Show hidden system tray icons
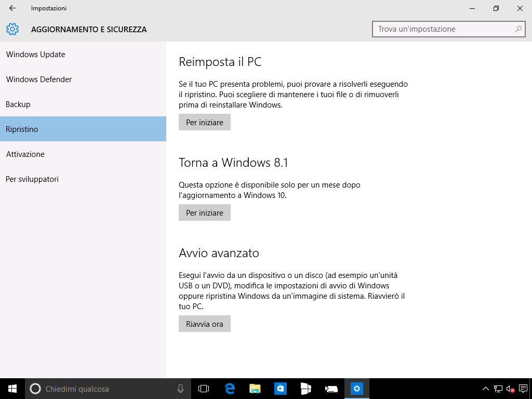 pos(486,389)
